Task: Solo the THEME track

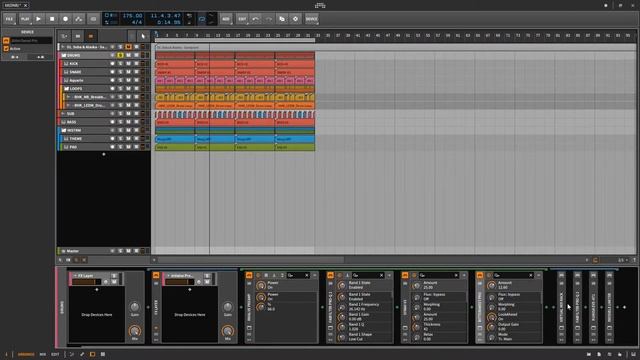Action: coord(120,138)
